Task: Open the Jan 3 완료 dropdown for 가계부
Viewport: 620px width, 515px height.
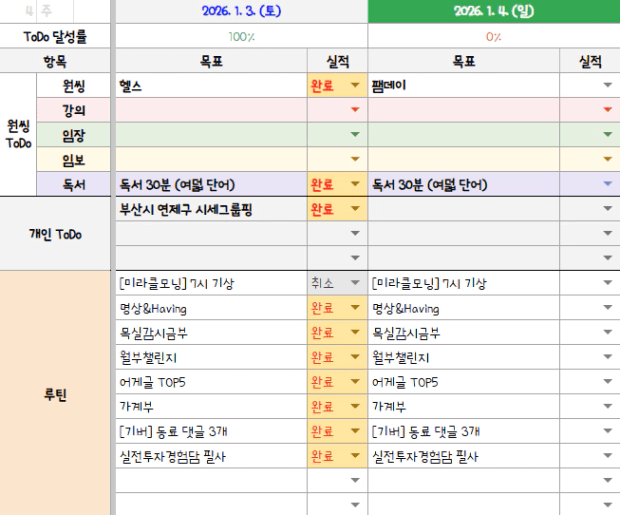Action: pyautogui.click(x=355, y=406)
